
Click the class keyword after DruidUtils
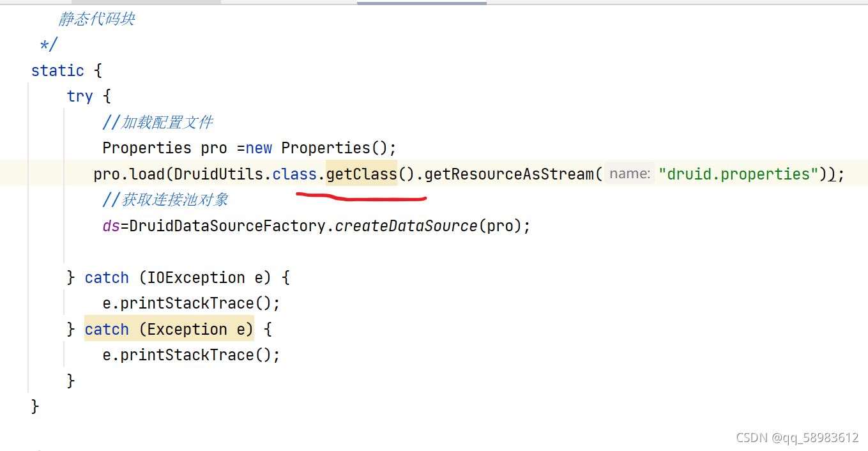(x=294, y=173)
